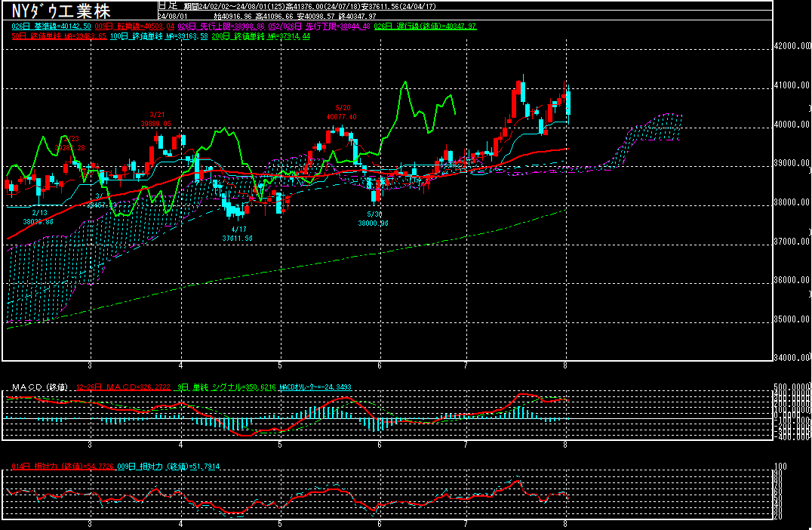Click month 5 on MACD panel axis
Image resolution: width=812 pixels, height=530 pixels.
(x=280, y=445)
